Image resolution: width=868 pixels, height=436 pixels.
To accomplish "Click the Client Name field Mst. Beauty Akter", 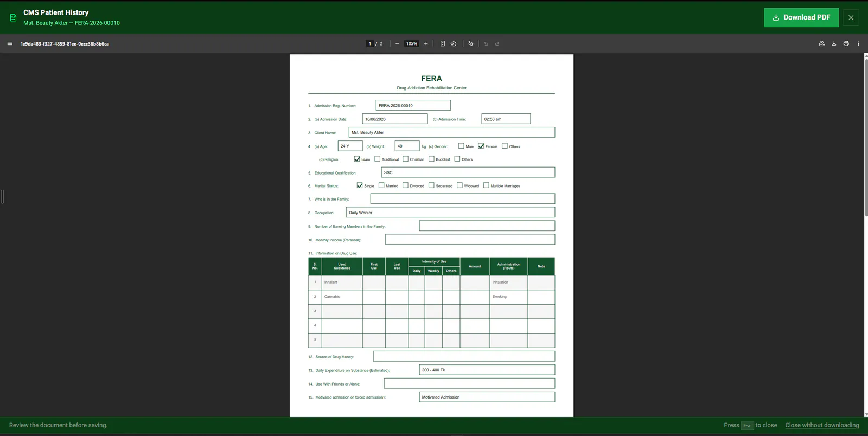I will (451, 132).
